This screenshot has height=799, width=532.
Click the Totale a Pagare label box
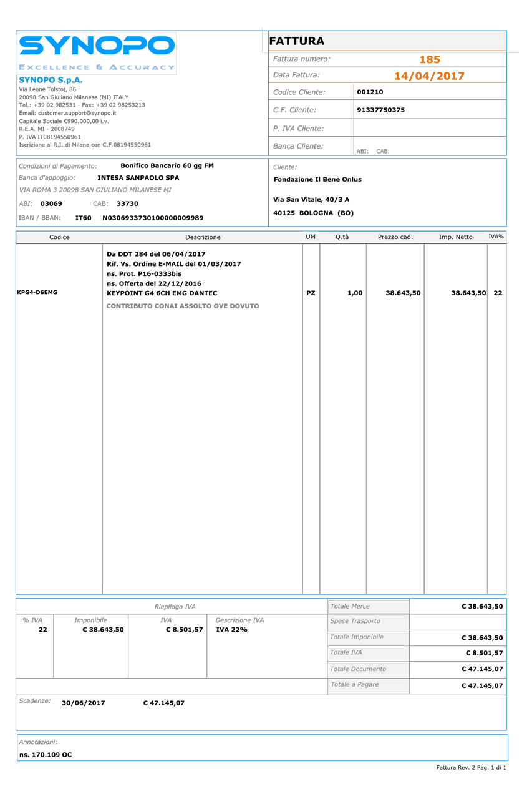tap(368, 685)
